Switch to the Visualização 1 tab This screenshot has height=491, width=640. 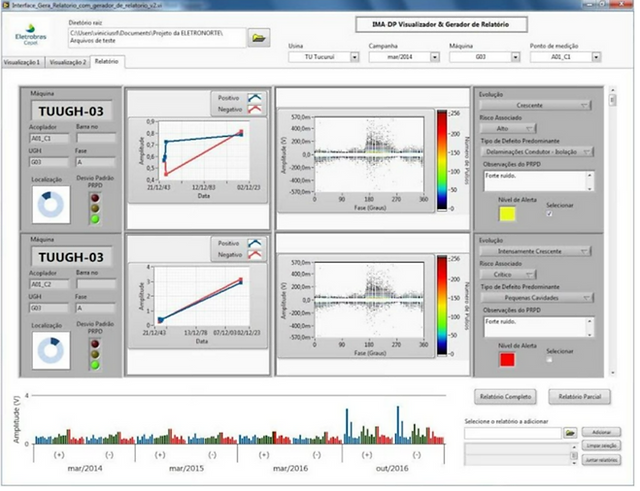22,62
